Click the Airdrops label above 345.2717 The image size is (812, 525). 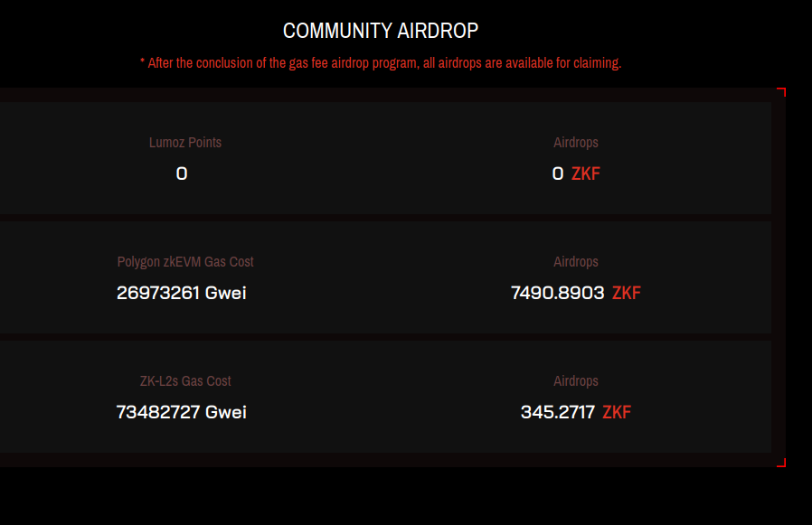click(576, 381)
